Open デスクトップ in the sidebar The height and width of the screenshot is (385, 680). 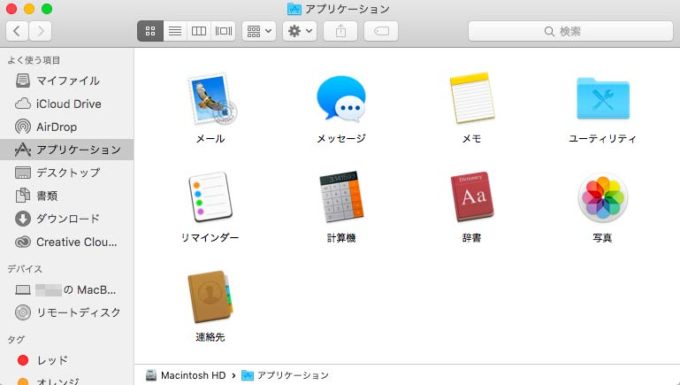click(67, 173)
